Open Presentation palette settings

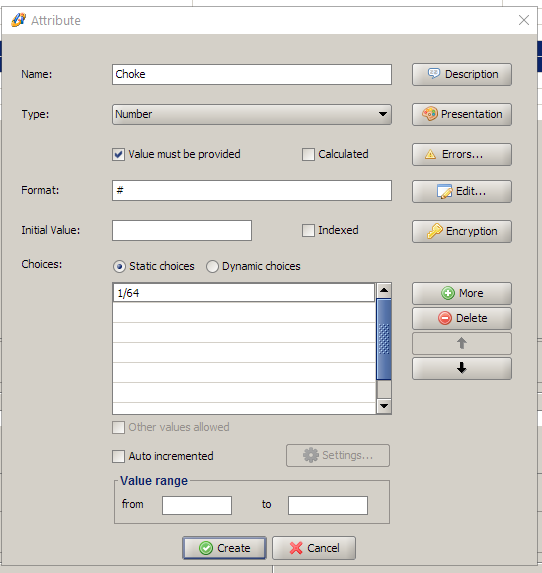pos(462,114)
